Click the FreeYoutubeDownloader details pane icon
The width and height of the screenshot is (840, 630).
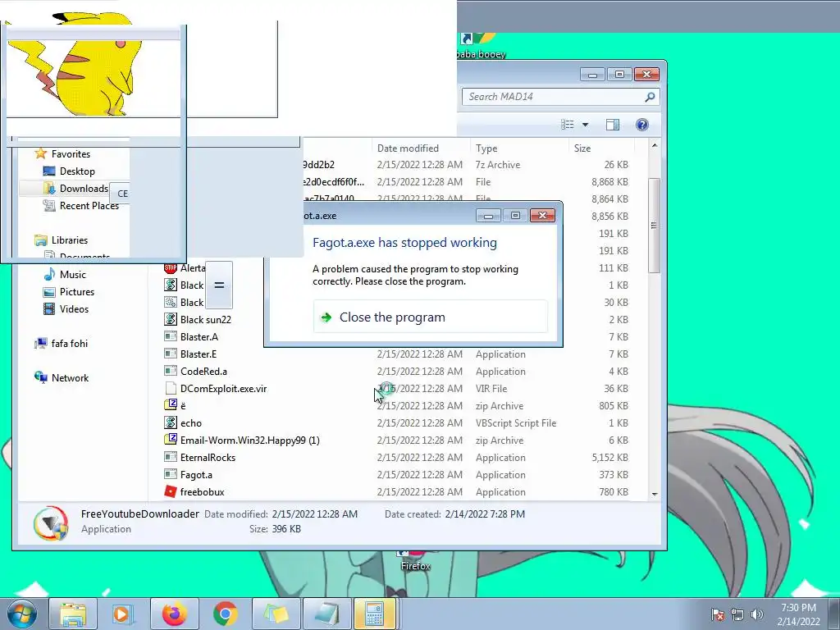pyautogui.click(x=51, y=523)
